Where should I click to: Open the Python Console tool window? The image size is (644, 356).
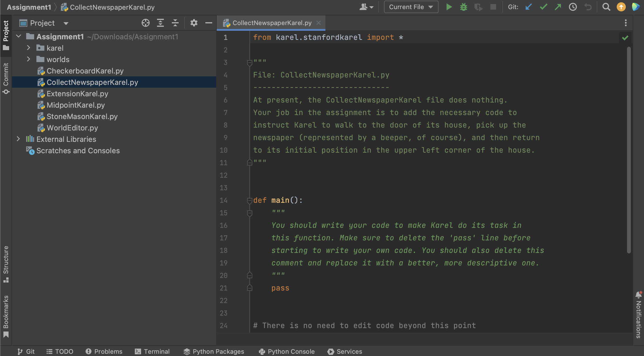(287, 351)
